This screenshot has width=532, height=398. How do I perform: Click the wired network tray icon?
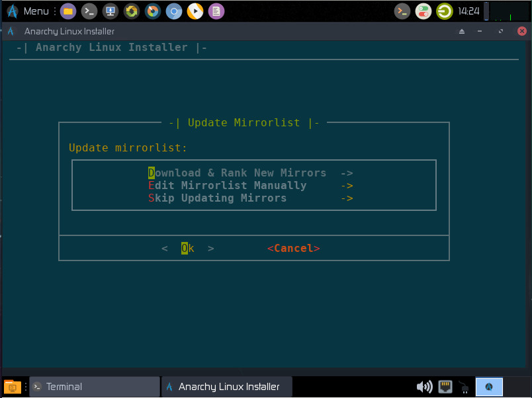[x=445, y=387]
